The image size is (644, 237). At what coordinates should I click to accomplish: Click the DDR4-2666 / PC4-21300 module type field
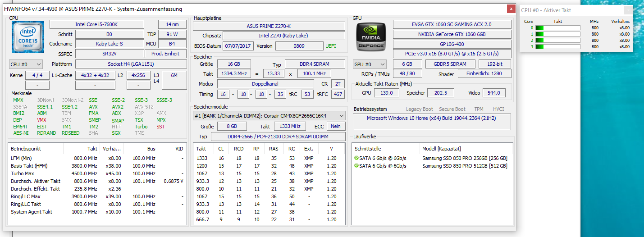pos(278,137)
